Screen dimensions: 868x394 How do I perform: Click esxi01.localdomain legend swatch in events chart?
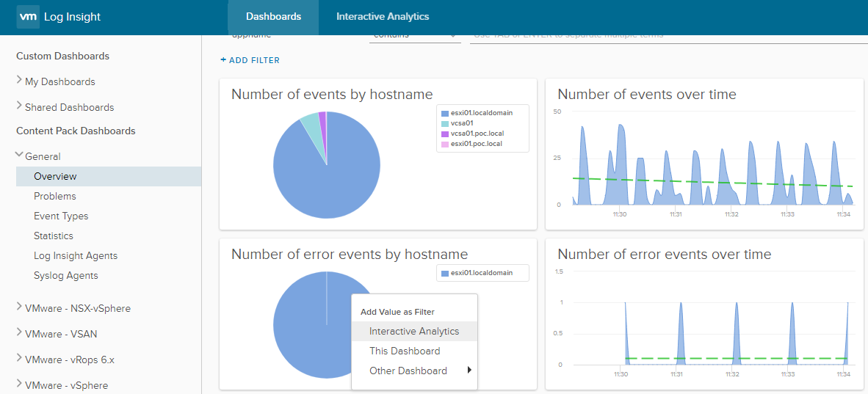point(445,113)
